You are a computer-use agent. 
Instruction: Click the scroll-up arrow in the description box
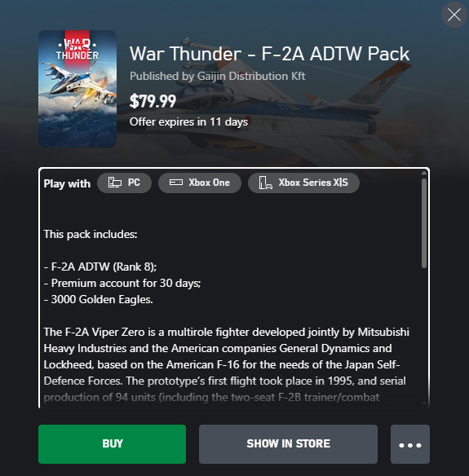tap(424, 173)
